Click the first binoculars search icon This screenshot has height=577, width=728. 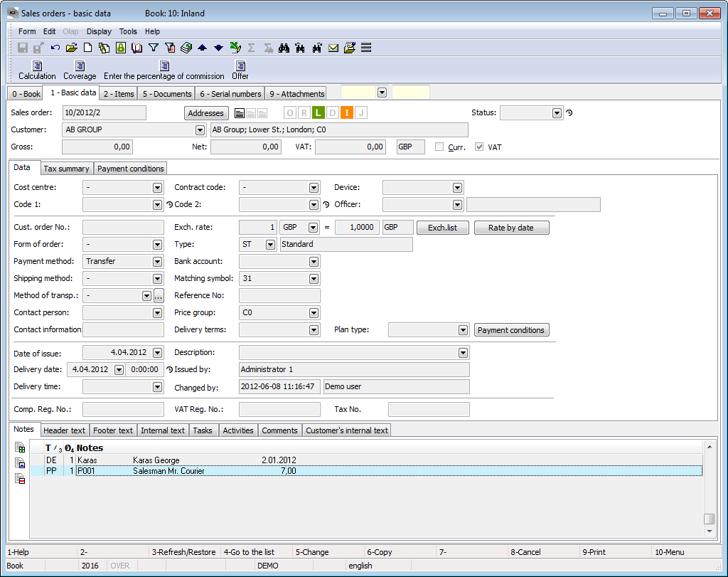pyautogui.click(x=284, y=48)
